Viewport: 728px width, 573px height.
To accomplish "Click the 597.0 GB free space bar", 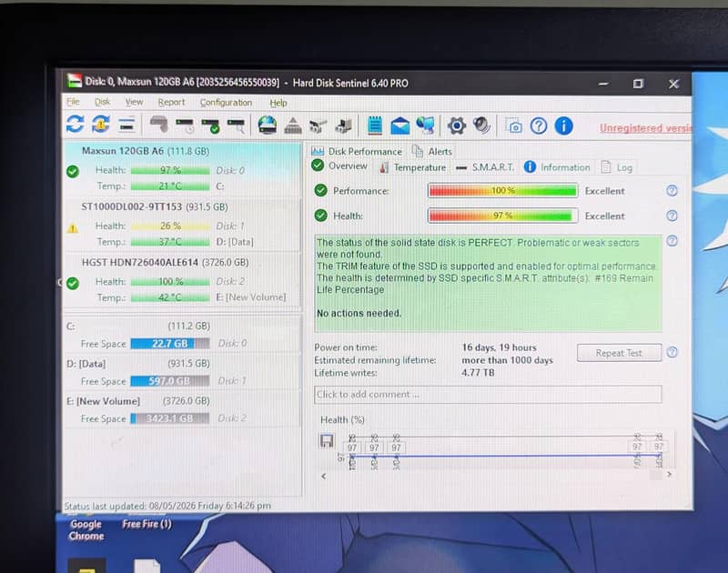I will (x=170, y=381).
